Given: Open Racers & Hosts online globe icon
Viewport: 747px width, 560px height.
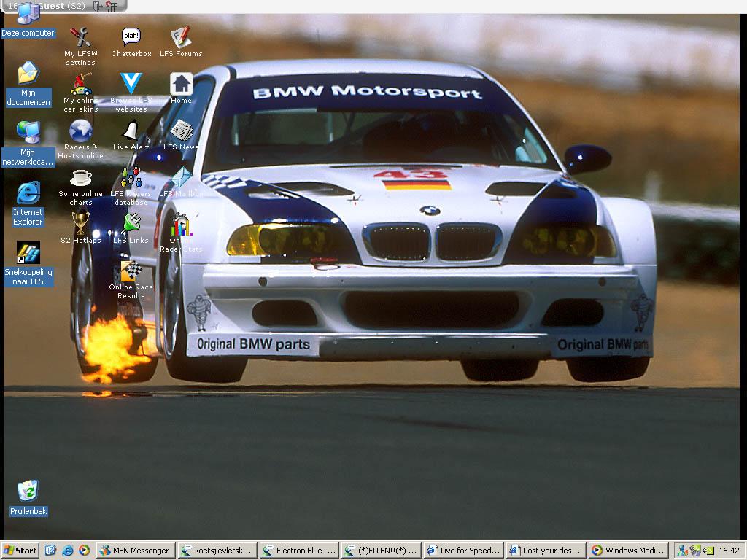Looking at the screenshot, I should coord(80,131).
